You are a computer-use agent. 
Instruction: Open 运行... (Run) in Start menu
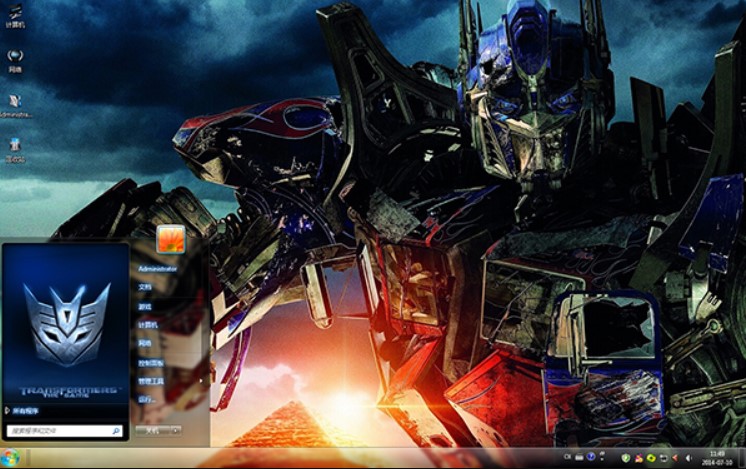click(x=146, y=400)
